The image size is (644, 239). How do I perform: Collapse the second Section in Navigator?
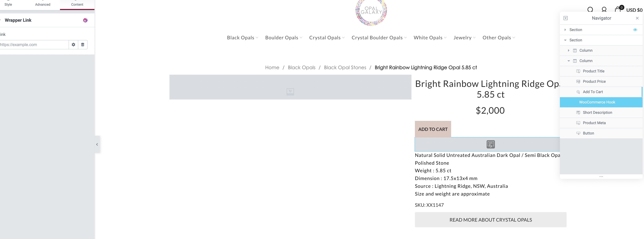565,40
